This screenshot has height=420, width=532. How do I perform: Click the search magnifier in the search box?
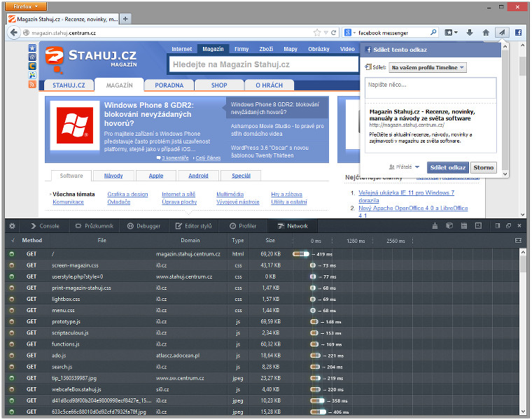pos(433,33)
